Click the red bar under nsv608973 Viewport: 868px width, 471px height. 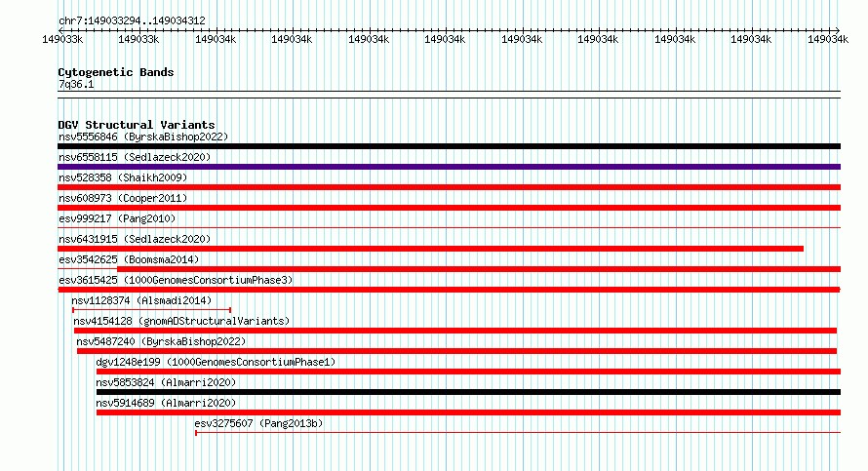(x=449, y=208)
